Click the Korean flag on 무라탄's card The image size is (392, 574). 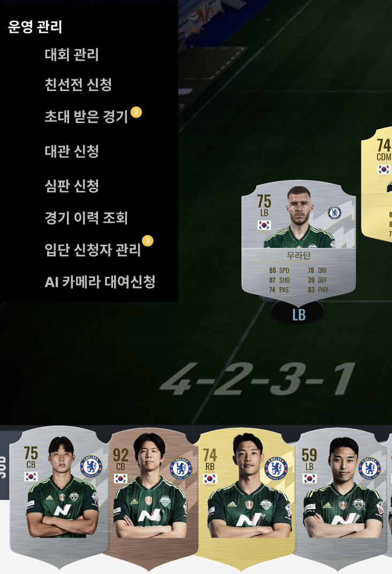tap(264, 225)
